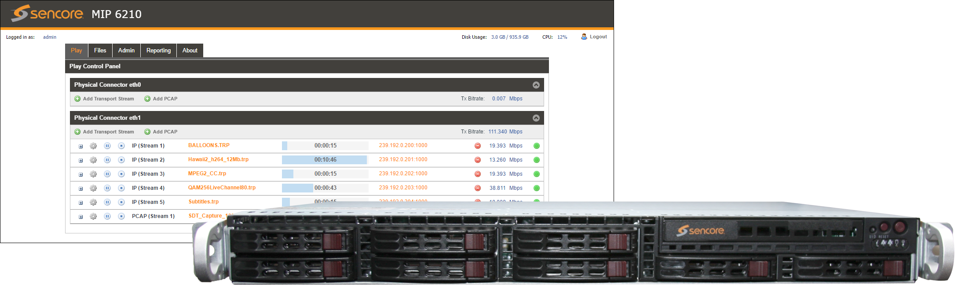Open settings gear for IP (Stream 2)
The height and width of the screenshot is (303, 980).
(93, 160)
